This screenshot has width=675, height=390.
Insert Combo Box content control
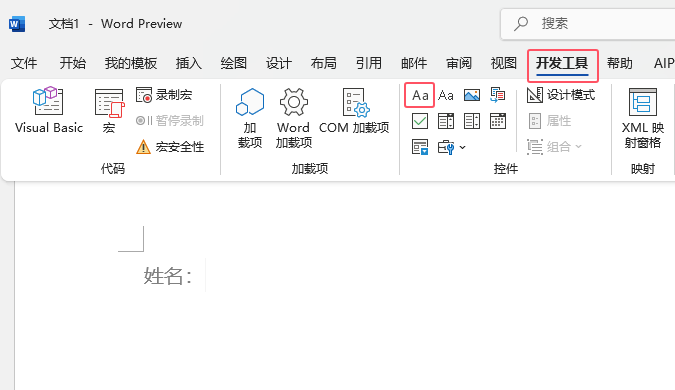446,121
